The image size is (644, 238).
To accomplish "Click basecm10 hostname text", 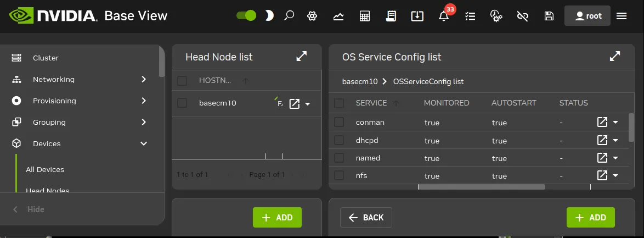I will pos(218,103).
